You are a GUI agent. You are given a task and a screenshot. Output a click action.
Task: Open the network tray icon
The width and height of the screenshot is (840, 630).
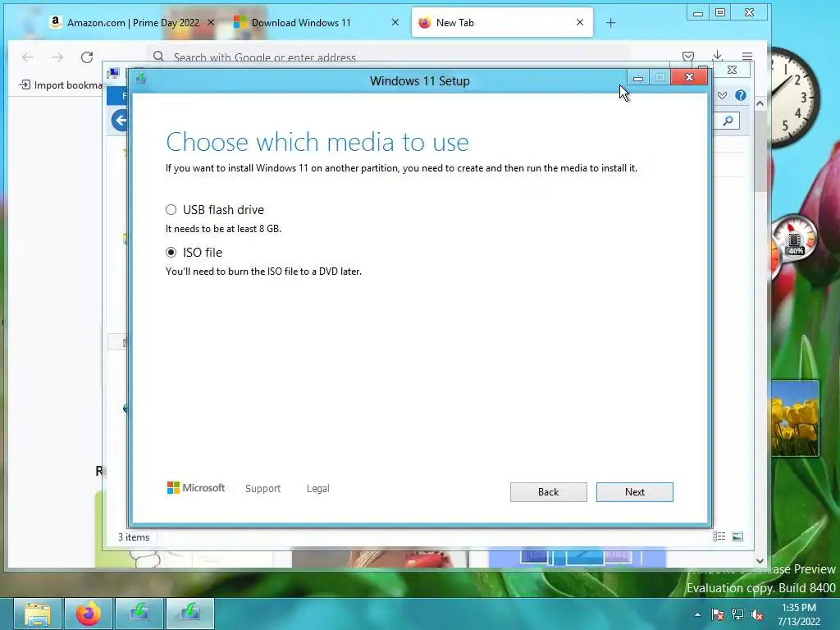pos(737,614)
